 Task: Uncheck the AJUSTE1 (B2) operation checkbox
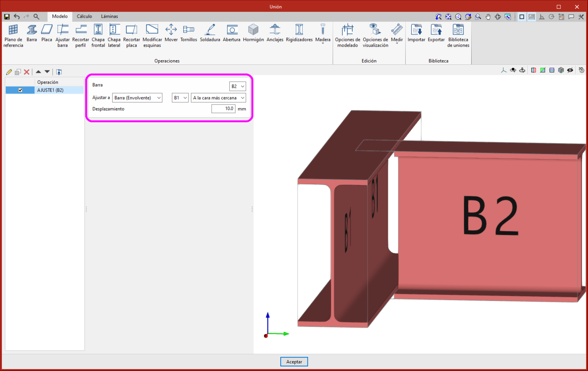pos(20,90)
